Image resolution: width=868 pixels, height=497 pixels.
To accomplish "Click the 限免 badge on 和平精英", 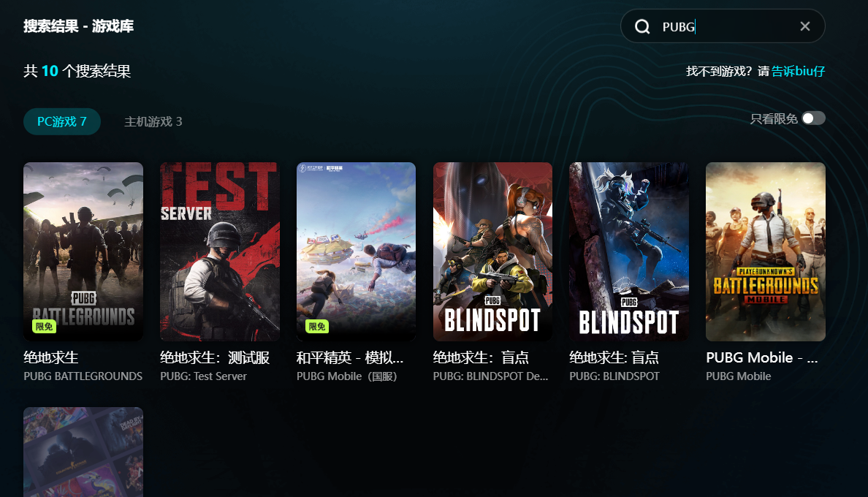I will pos(317,327).
